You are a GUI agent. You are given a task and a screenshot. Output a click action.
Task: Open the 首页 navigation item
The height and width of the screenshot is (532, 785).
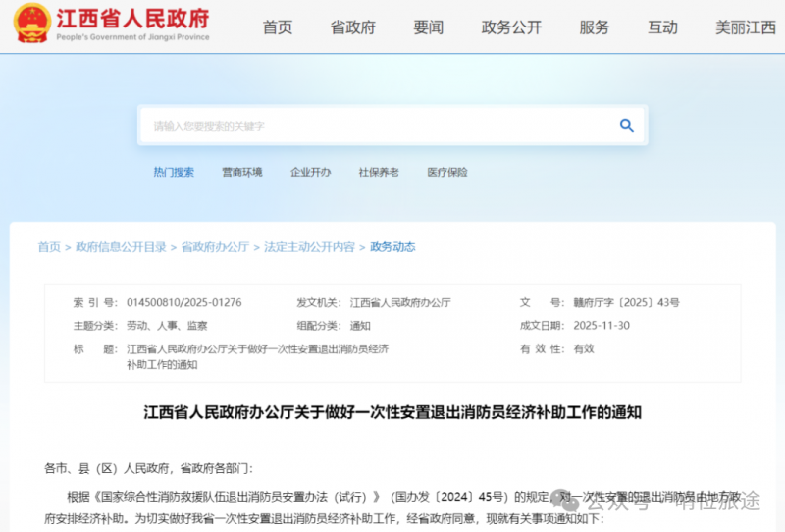point(278,27)
